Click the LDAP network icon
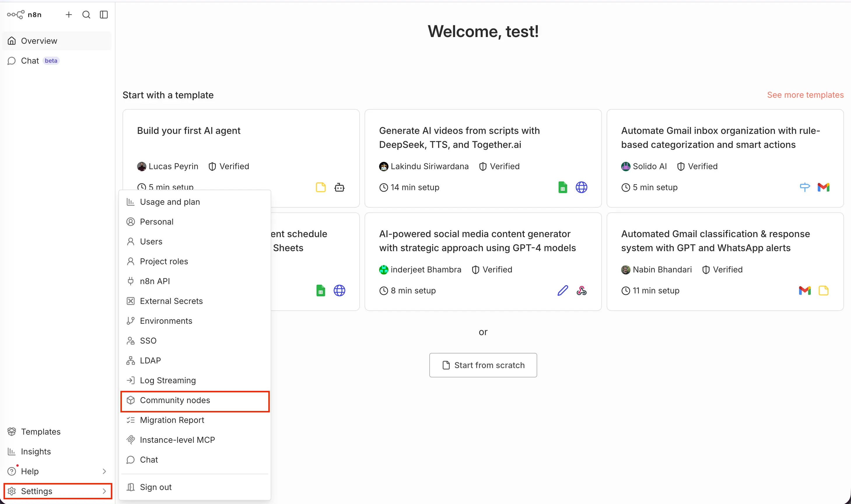This screenshot has width=851, height=504. pos(131,361)
